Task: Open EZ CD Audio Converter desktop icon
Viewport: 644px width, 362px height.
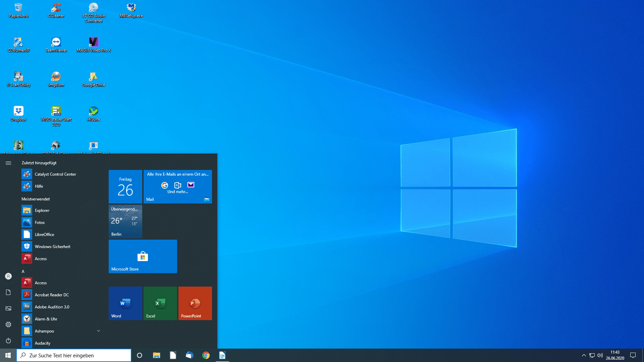Action: click(94, 13)
